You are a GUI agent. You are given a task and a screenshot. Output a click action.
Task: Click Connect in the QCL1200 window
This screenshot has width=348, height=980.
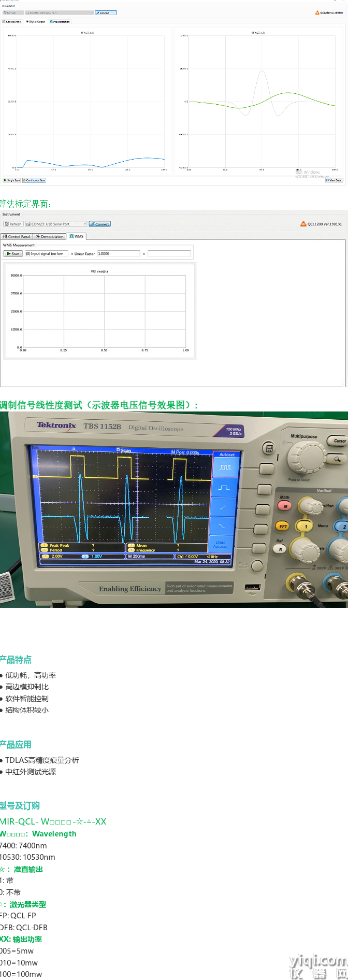(x=99, y=224)
